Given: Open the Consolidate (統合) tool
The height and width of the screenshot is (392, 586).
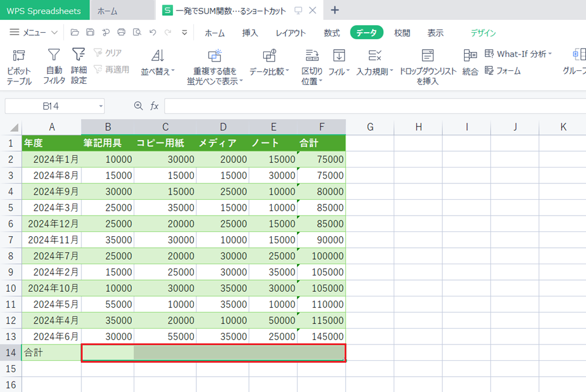Looking at the screenshot, I should (470, 62).
